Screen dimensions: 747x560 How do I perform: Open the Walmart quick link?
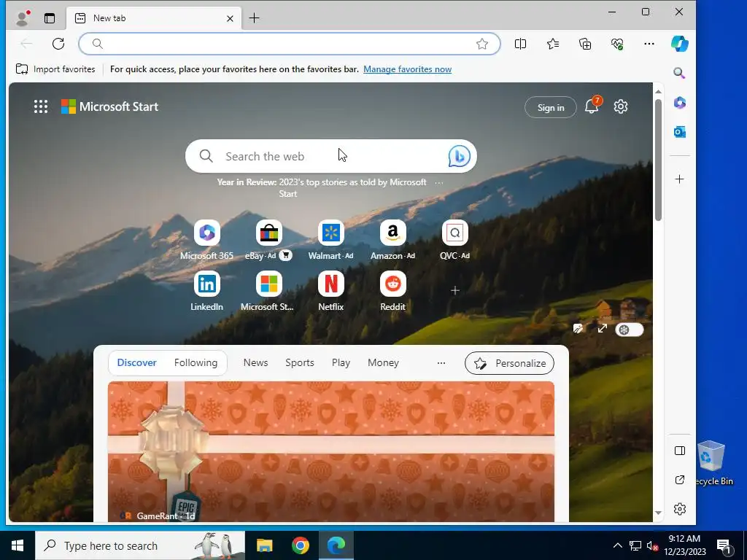tap(330, 240)
